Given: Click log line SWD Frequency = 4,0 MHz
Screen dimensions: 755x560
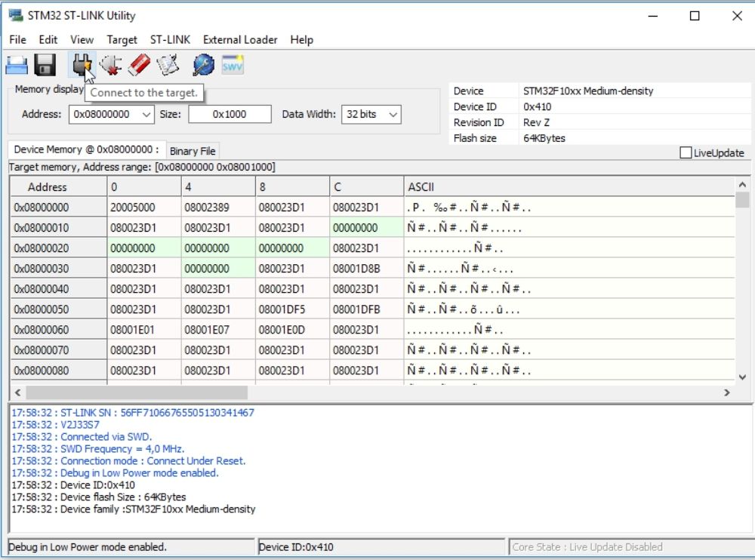Looking at the screenshot, I should 97,449.
